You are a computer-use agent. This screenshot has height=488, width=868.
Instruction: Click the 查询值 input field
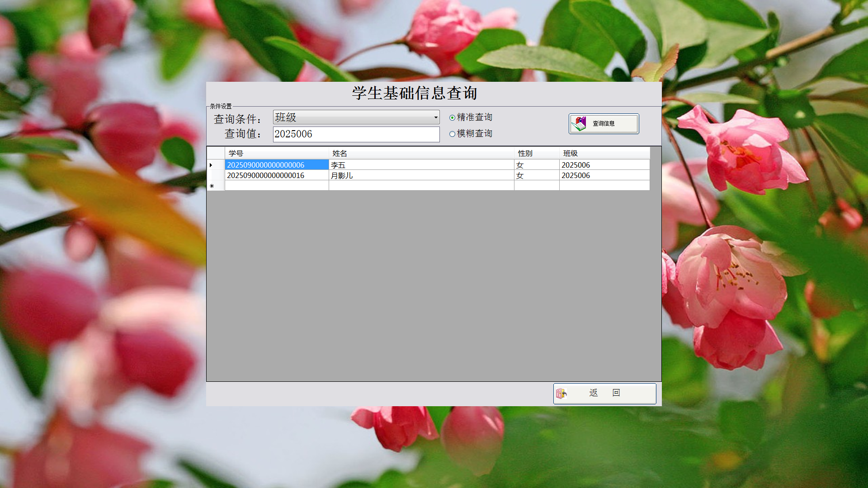pyautogui.click(x=356, y=134)
